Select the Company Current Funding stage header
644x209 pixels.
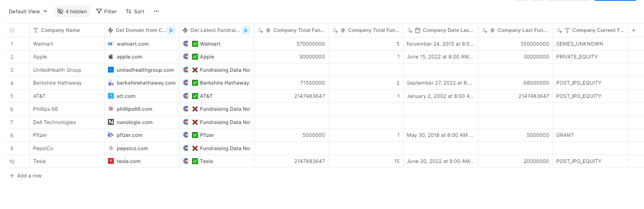(x=590, y=30)
